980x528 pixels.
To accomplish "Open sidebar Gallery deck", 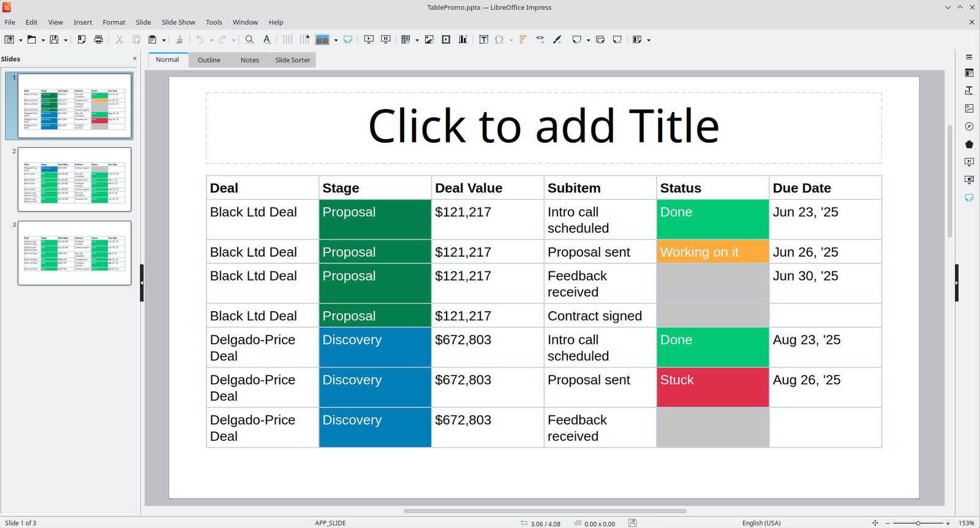I will (969, 108).
